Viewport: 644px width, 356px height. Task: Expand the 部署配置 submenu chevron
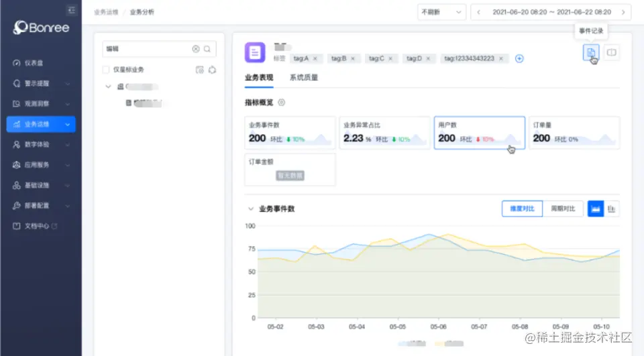click(x=68, y=206)
